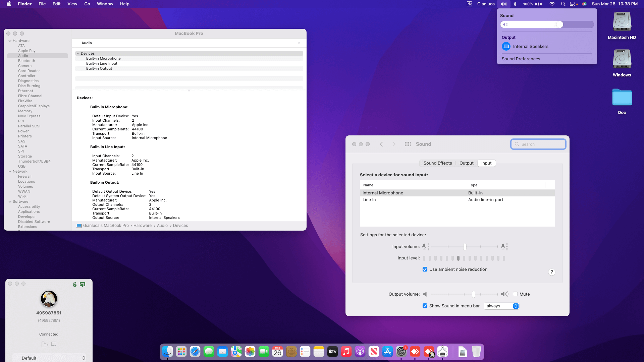Screen dimensions: 644x362
Task: Open the 'always' popup menu
Action: (x=501, y=306)
